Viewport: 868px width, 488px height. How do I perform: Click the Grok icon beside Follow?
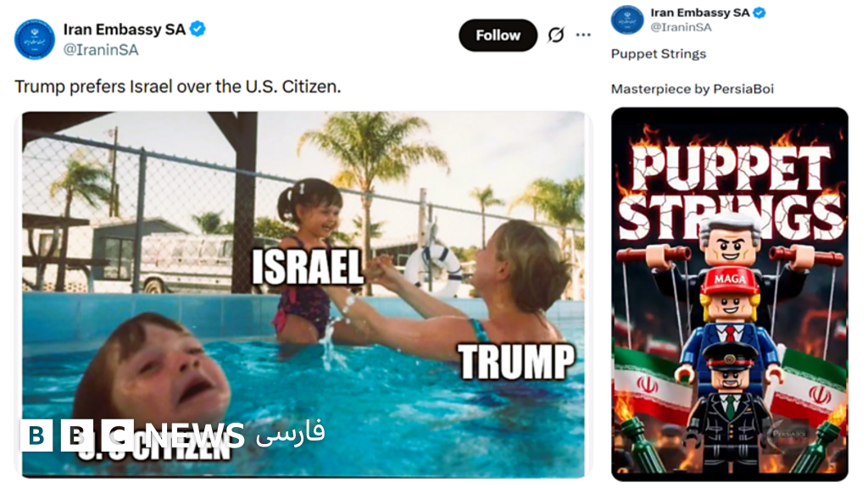pyautogui.click(x=556, y=35)
